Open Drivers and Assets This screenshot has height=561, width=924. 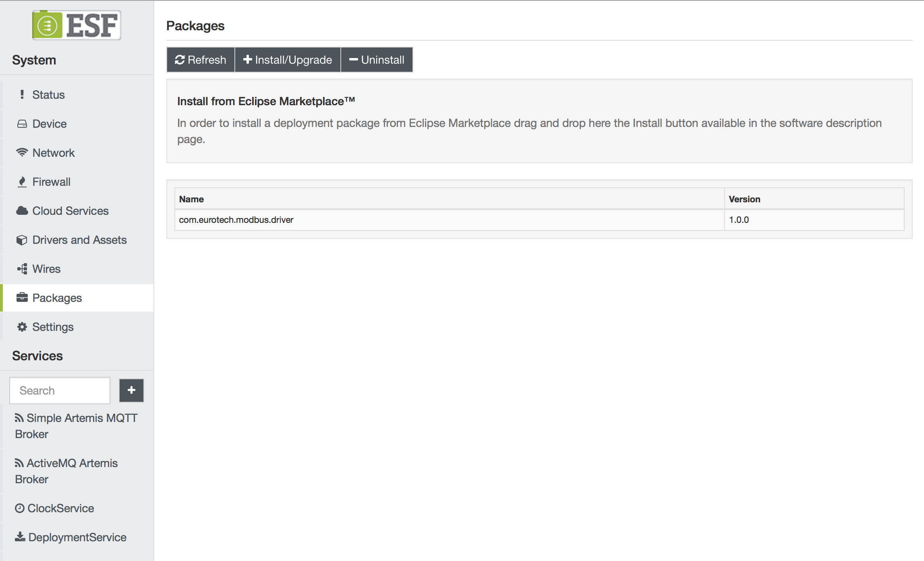coord(79,240)
